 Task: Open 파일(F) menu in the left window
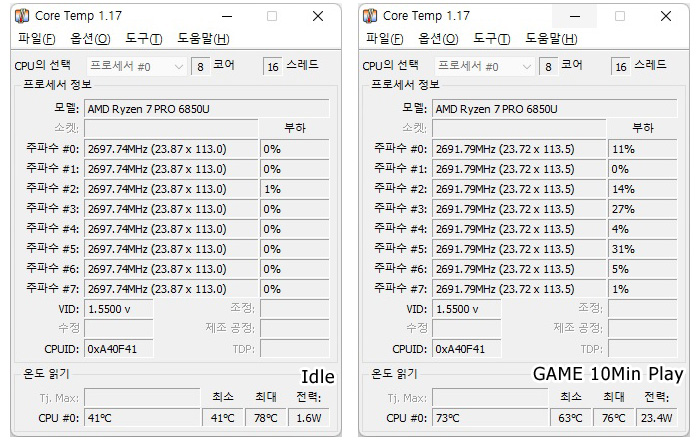37,39
